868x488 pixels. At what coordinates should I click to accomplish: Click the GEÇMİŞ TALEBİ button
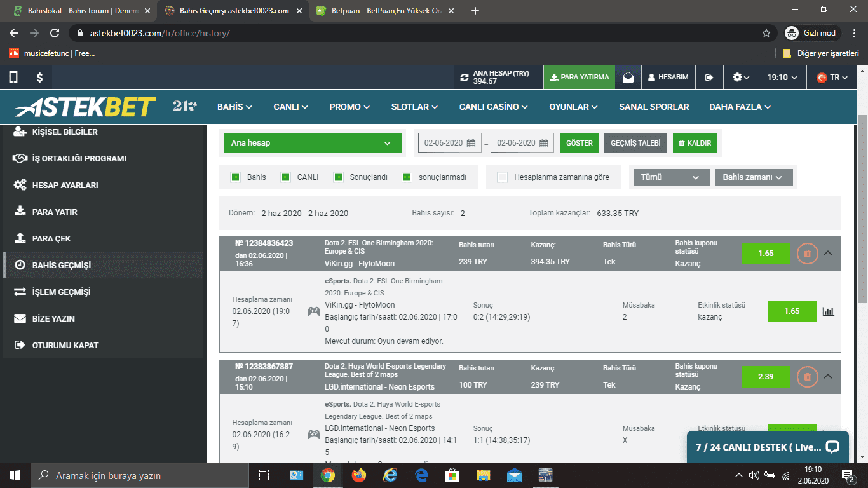(x=635, y=143)
